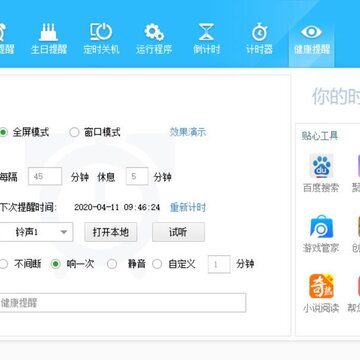
Task: Open the 生日提醒 birthday reminder tab
Action: coord(49,39)
